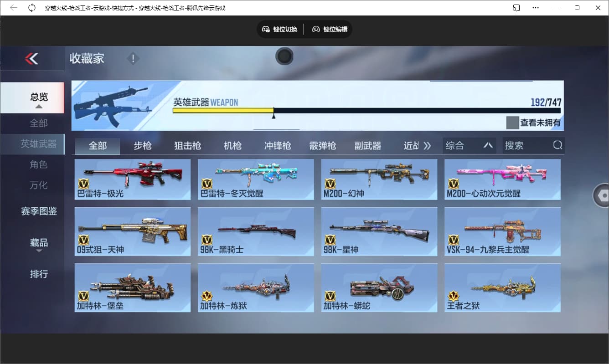This screenshot has width=609, height=364.
Task: Open the VSK-94-九黎兵主觉醒 weapon card
Action: pos(502,231)
